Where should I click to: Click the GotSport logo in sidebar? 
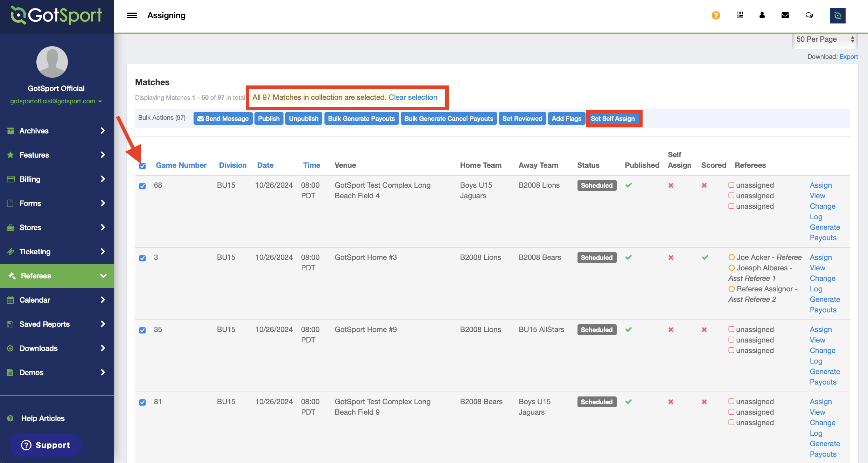56,15
